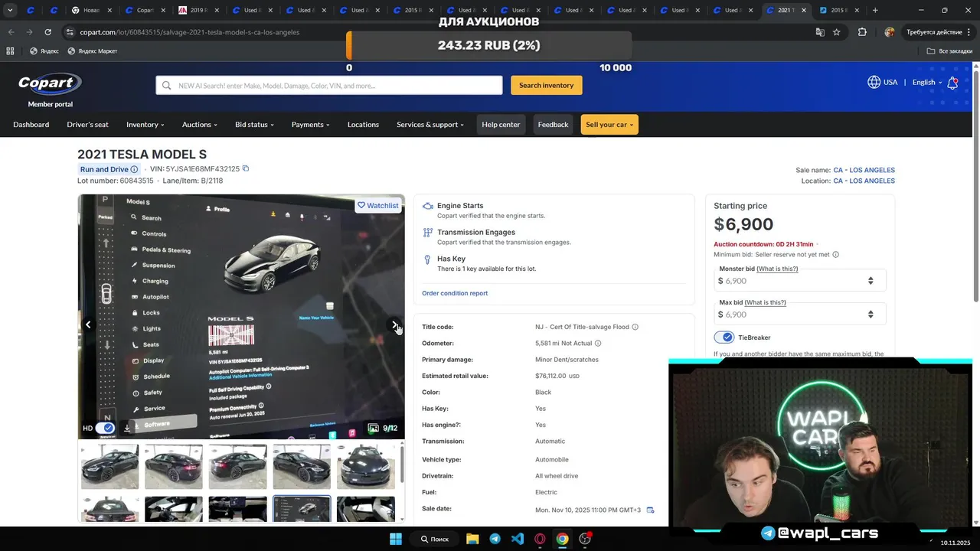
Task: Open info icon next to Title code
Action: click(635, 327)
